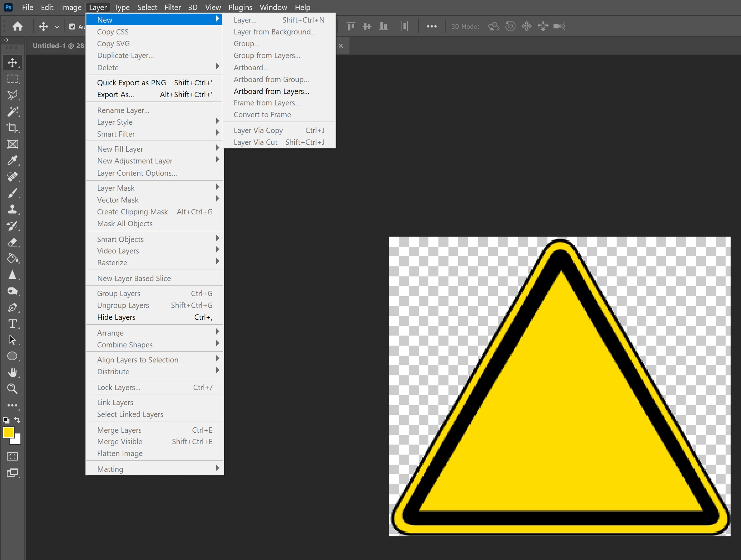The image size is (741, 560).
Task: Click Hide Layers entry
Action: [116, 317]
